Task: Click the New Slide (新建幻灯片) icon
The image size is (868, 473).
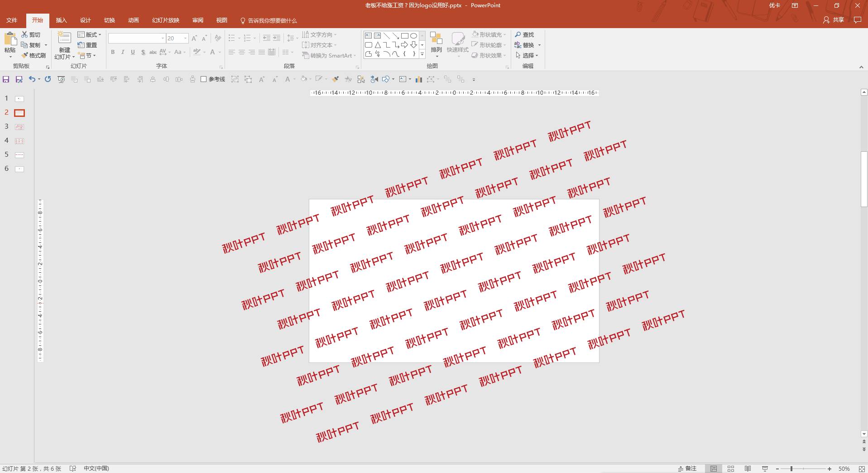Action: tap(64, 38)
